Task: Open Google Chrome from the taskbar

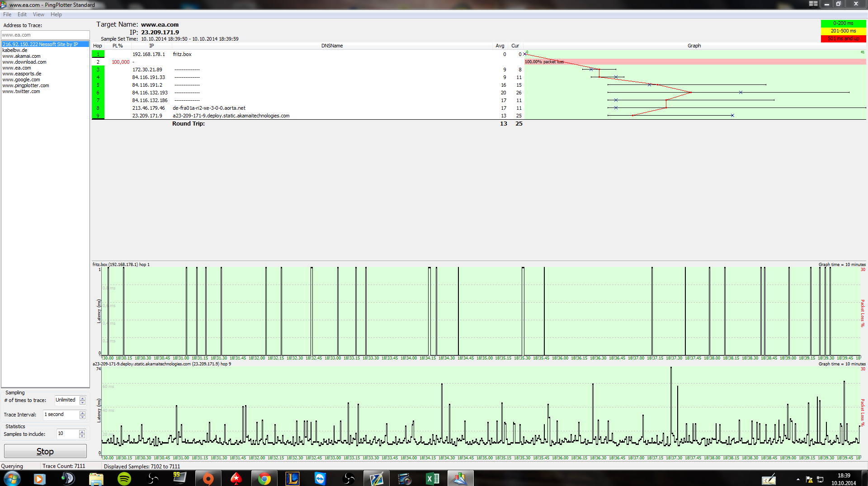Action: [264, 478]
